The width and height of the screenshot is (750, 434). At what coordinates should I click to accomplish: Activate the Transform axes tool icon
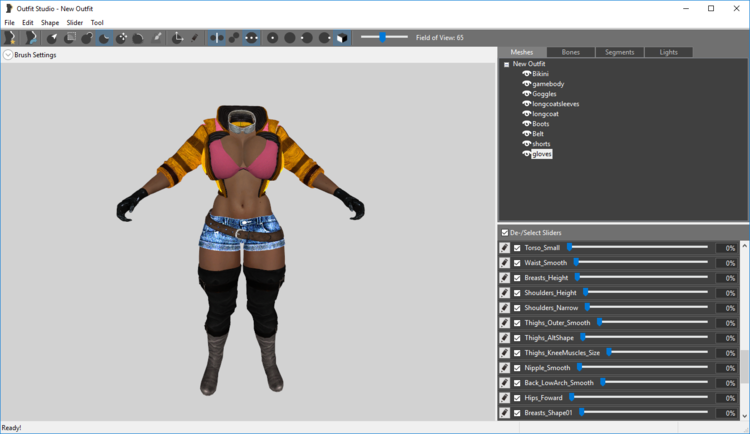(177, 38)
